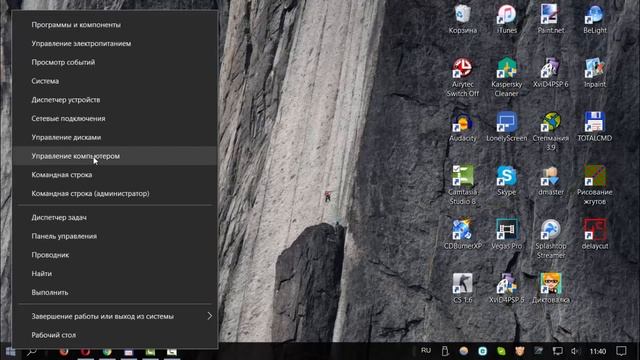Click the XviD4PSP 5 desktop shortcut
Screen dimensions: 640x360
click(507, 289)
